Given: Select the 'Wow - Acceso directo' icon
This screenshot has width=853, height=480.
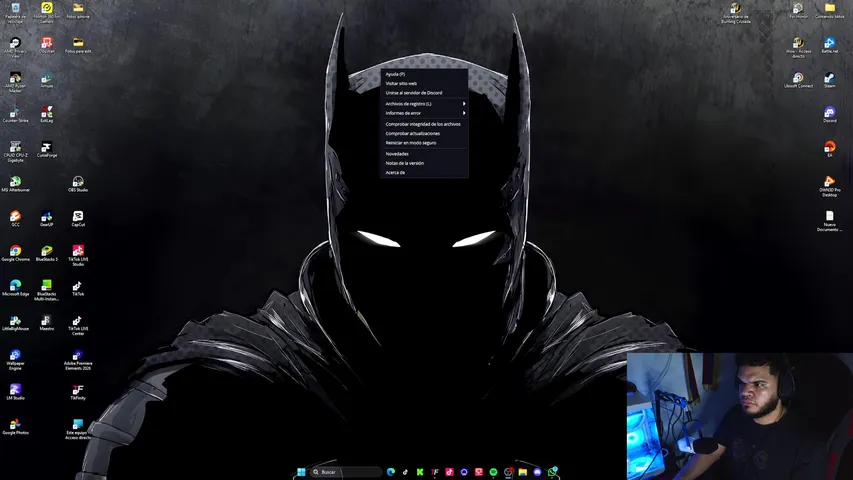Looking at the screenshot, I should pyautogui.click(x=798, y=47).
